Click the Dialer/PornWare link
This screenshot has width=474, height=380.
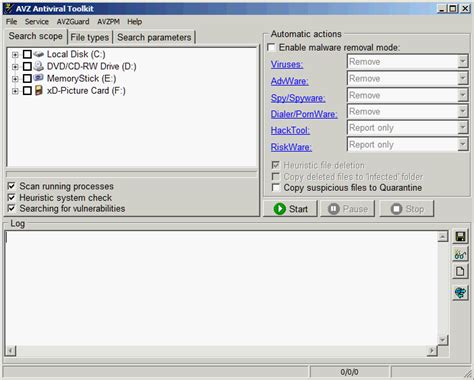point(304,114)
